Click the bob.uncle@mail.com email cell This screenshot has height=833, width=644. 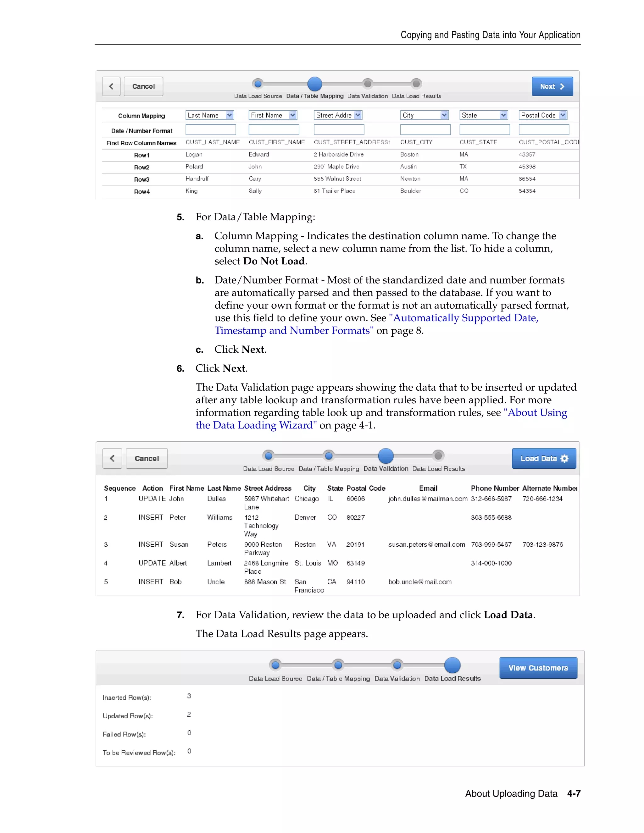point(420,582)
